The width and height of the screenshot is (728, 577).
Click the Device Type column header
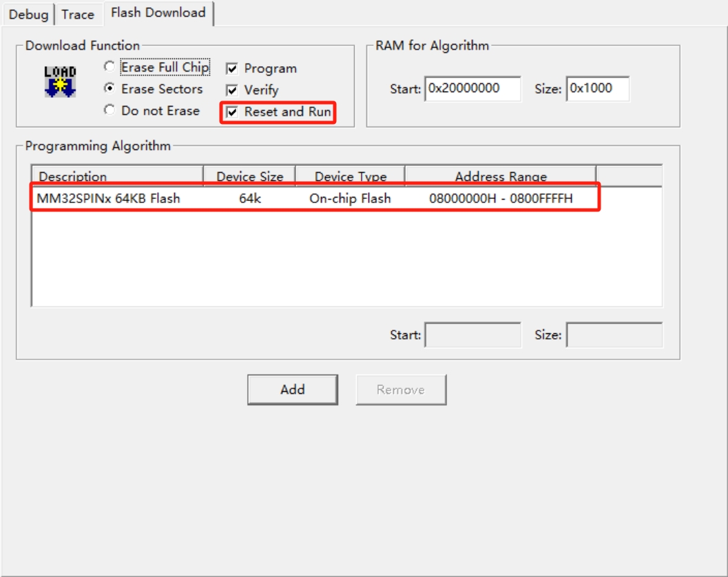coord(351,176)
